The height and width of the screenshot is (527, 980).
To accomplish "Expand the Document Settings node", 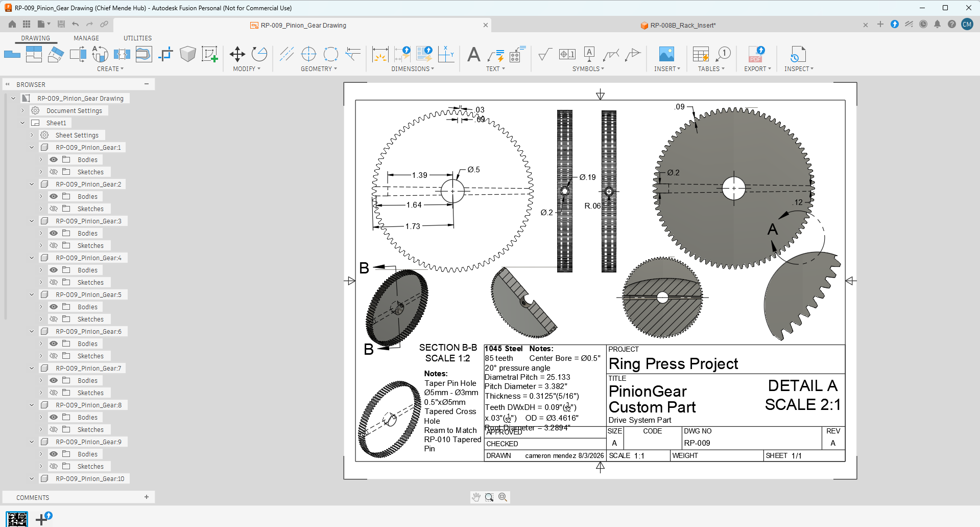I will point(22,110).
